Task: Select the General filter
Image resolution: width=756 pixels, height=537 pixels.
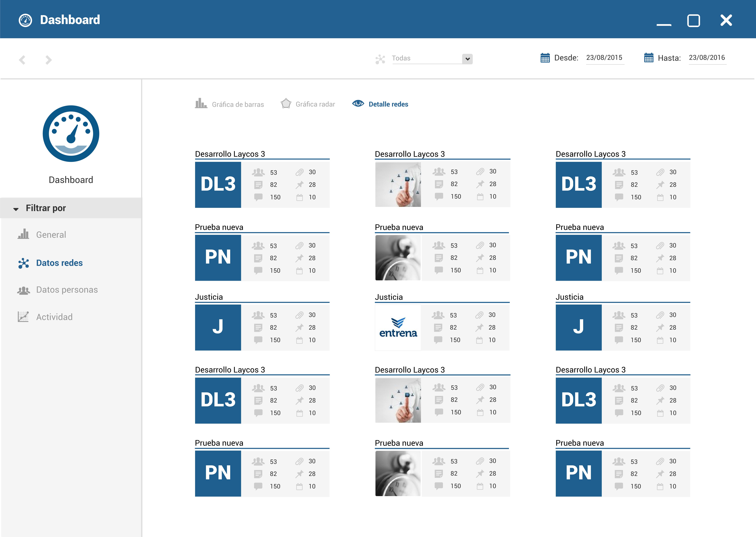Action: tap(51, 235)
